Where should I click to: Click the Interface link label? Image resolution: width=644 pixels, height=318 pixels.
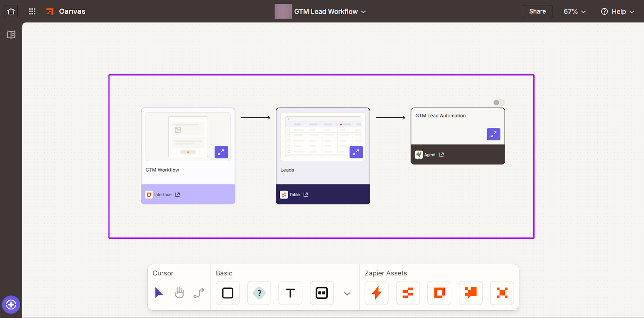click(x=163, y=195)
